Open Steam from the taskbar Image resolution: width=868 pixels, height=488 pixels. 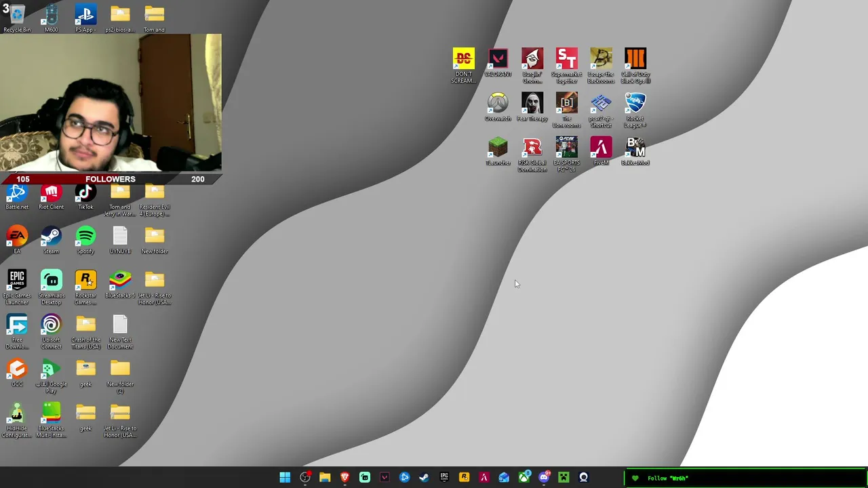click(425, 477)
